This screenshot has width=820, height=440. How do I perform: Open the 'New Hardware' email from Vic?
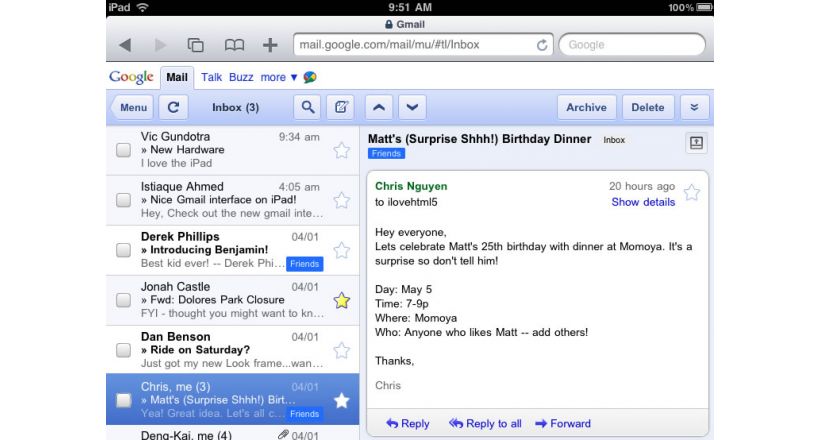coord(233,150)
